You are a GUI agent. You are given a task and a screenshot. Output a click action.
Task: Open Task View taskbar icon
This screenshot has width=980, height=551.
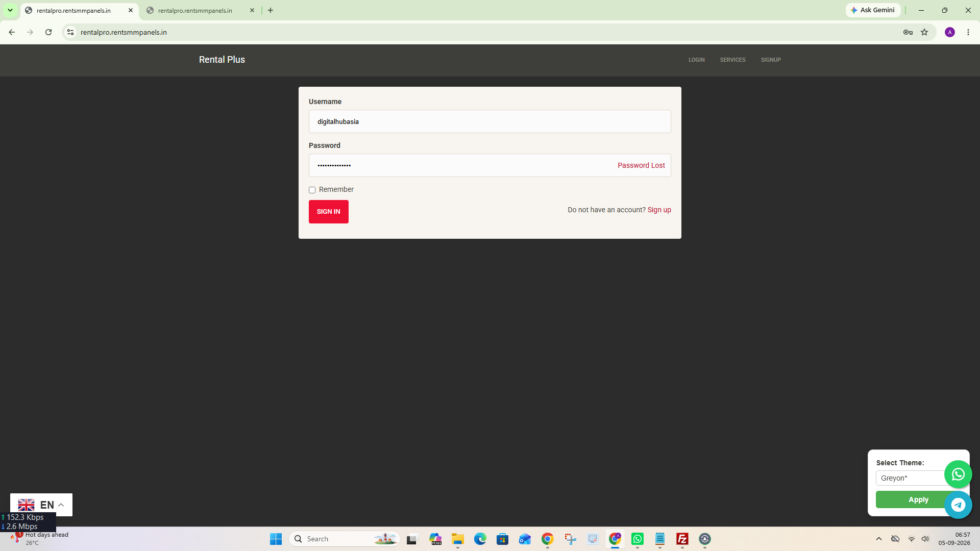click(x=412, y=539)
